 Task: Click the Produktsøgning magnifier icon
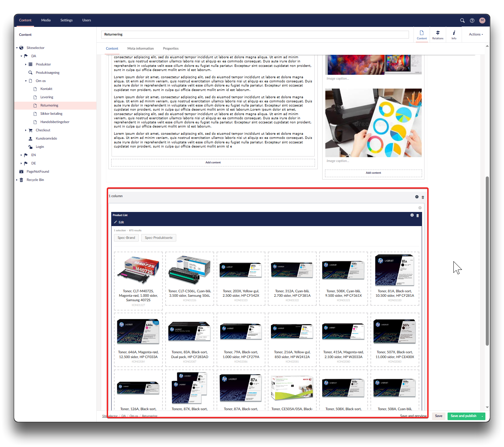[x=30, y=73]
